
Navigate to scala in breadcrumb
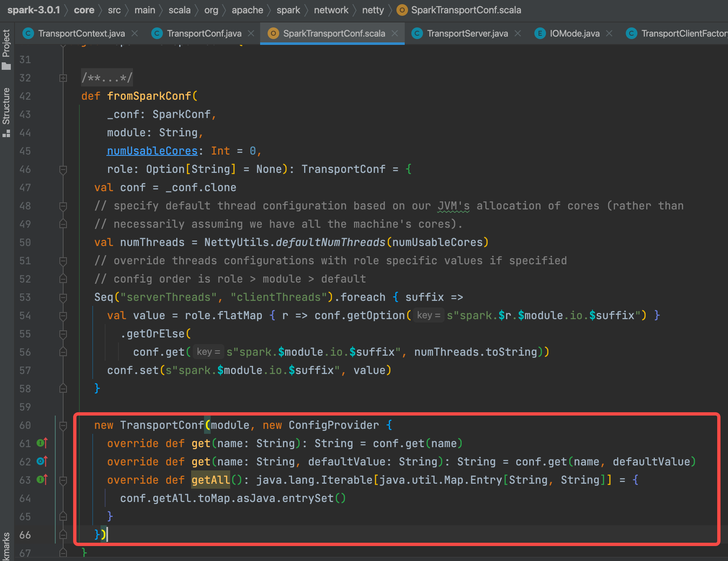[x=180, y=10]
